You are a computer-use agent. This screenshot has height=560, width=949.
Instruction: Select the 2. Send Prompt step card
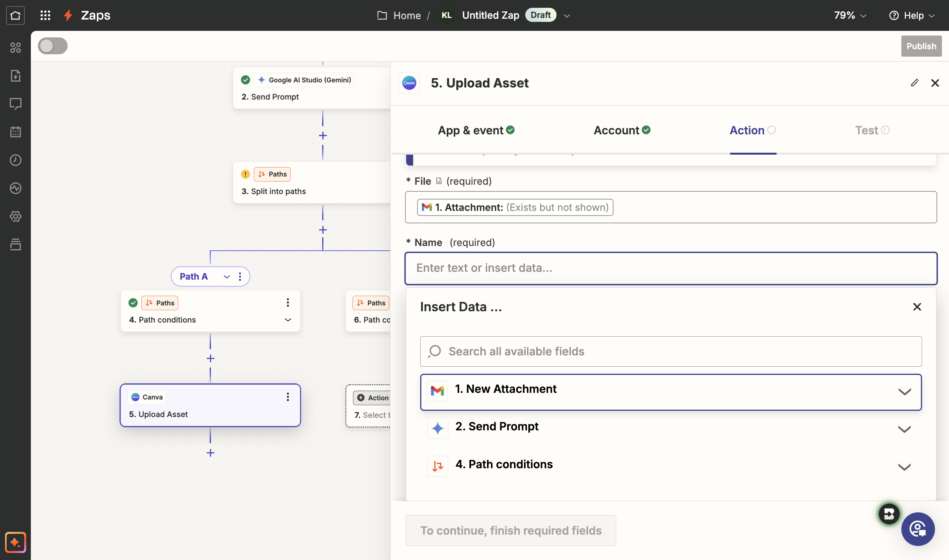click(312, 88)
